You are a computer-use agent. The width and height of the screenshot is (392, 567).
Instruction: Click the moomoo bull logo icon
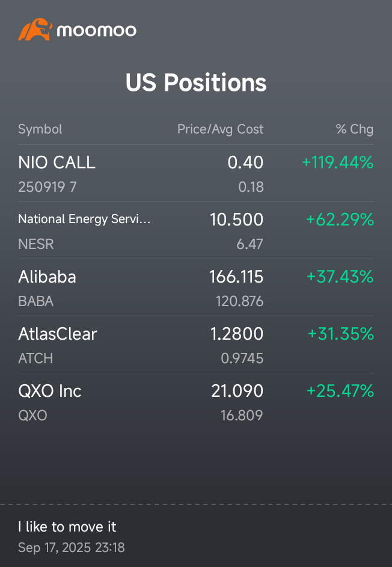click(x=35, y=28)
